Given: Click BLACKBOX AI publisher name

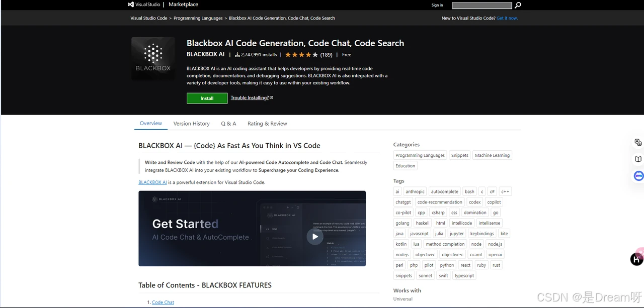Looking at the screenshot, I should (205, 54).
